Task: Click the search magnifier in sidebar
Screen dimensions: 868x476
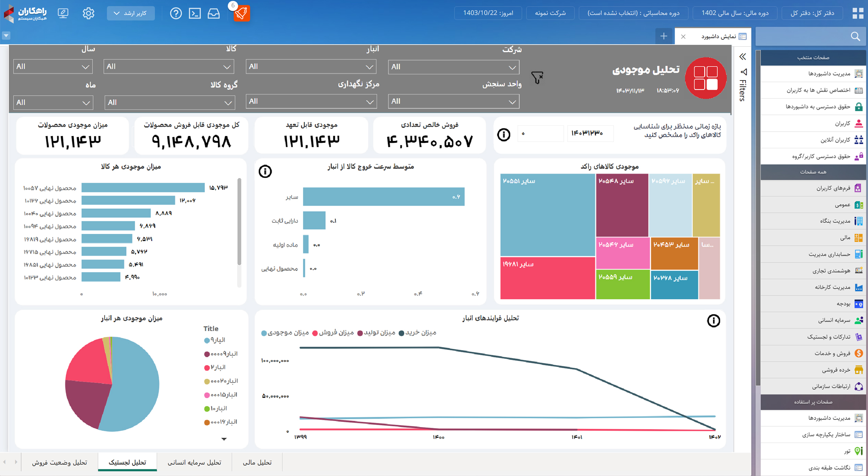Action: (x=855, y=36)
